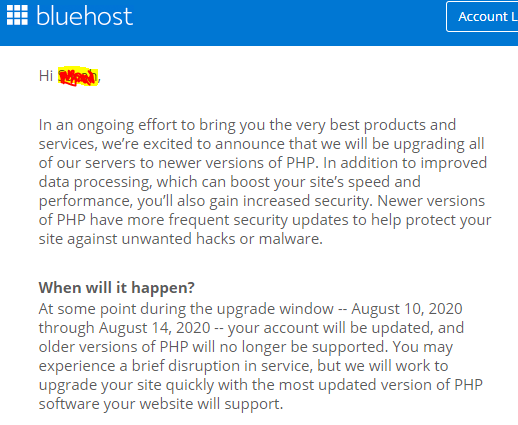518x425 pixels.
Task: Click the Bluehost grid logo icon
Action: [17, 15]
